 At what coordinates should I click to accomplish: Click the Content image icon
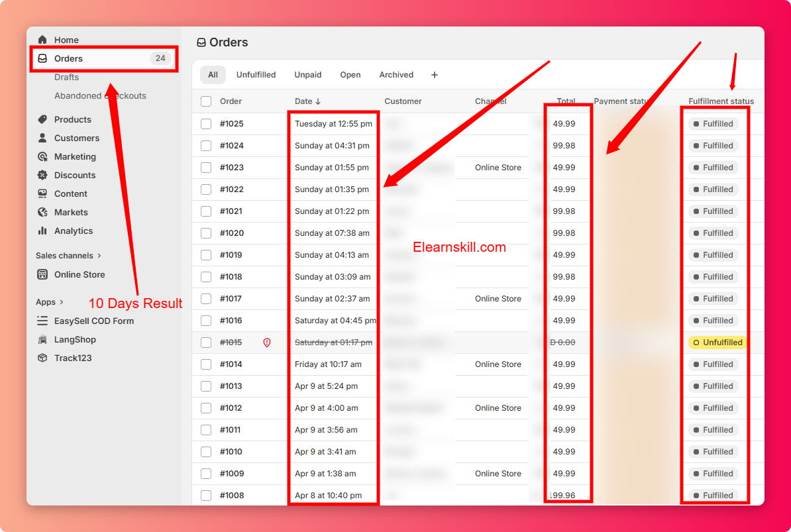tap(42, 193)
